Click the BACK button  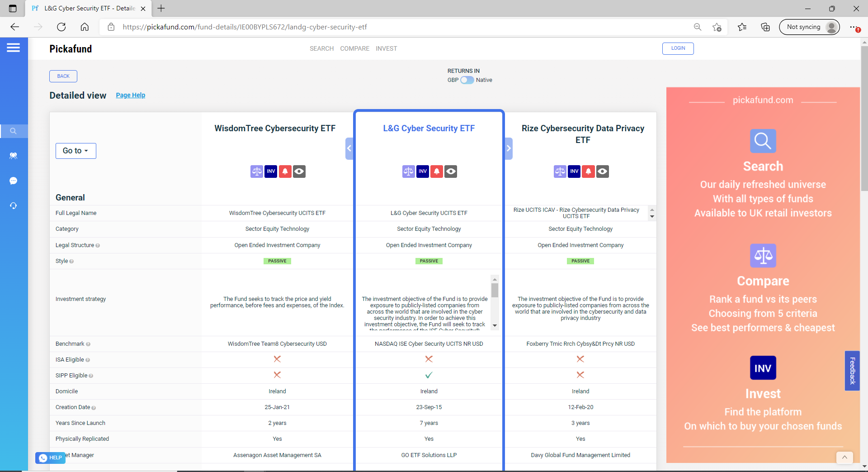click(63, 76)
